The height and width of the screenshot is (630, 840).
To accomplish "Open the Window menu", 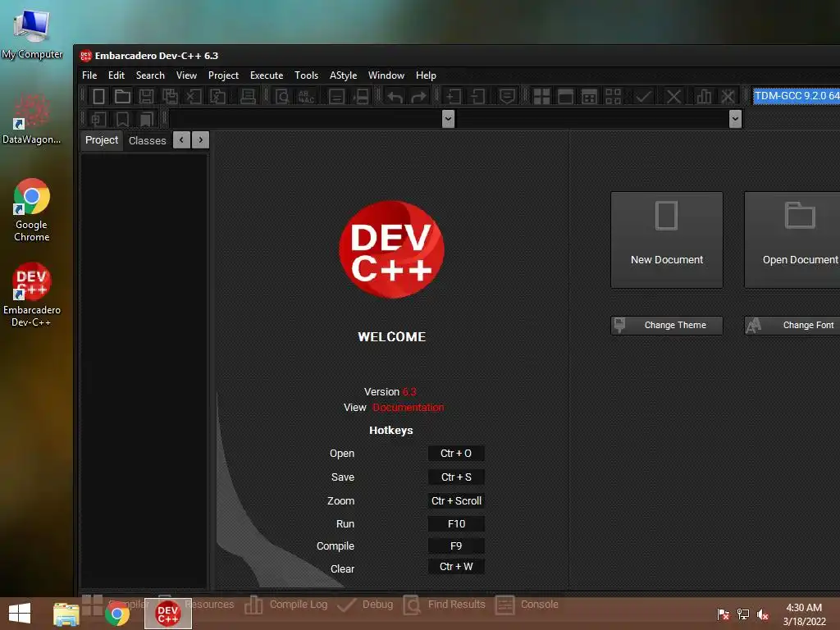I will (x=386, y=75).
